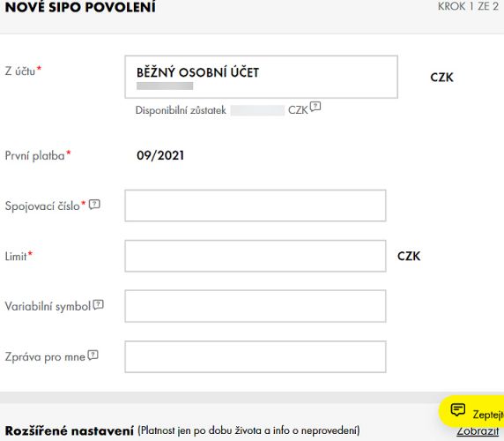Focus the Variabilní symbol input field
Viewport: 504px width, 441px height.
(256, 306)
